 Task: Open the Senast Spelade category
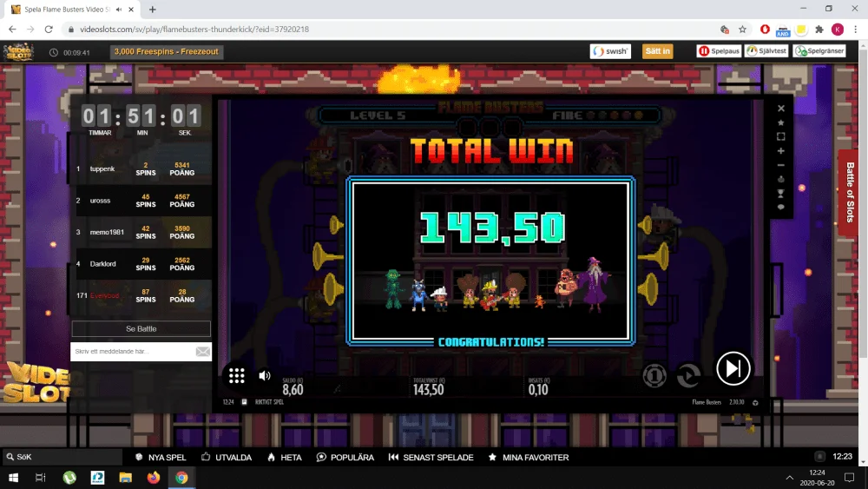(431, 458)
